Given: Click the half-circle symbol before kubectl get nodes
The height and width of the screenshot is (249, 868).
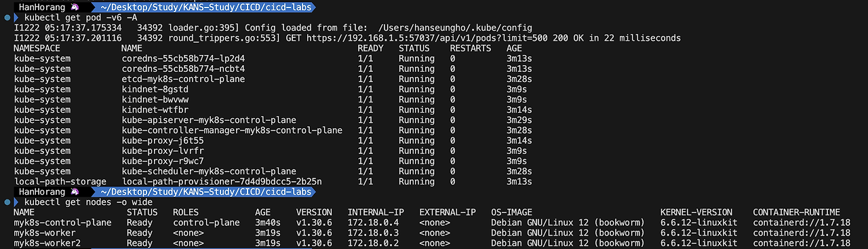Looking at the screenshot, I should pyautogui.click(x=16, y=202).
